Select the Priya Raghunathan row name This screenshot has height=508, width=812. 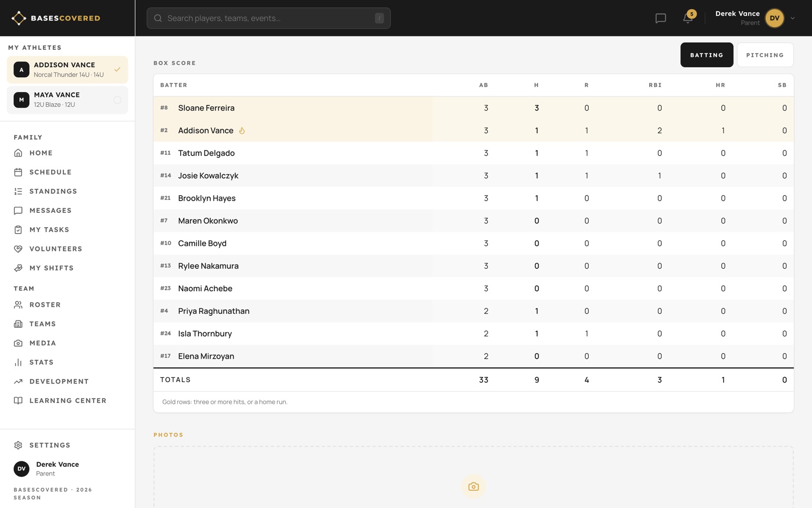click(214, 311)
